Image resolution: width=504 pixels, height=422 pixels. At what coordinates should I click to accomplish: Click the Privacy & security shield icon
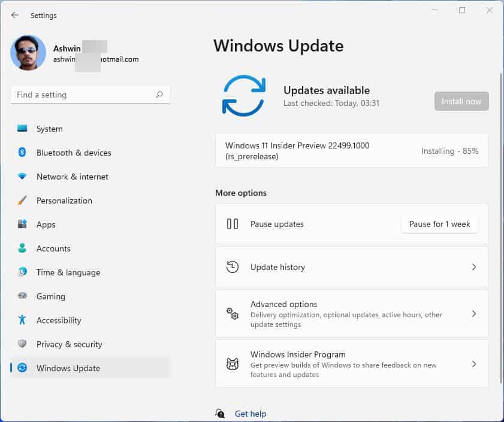[x=22, y=344]
